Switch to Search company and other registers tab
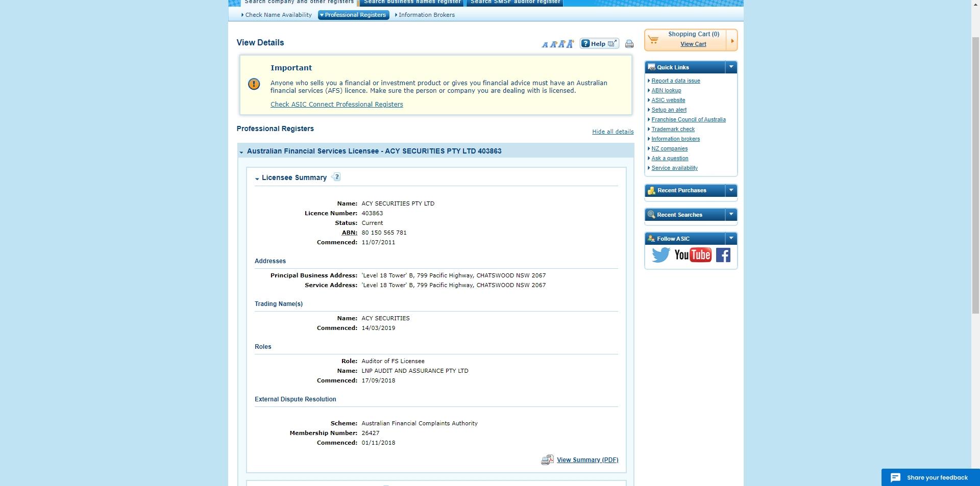The width and height of the screenshot is (980, 486). [x=299, y=3]
